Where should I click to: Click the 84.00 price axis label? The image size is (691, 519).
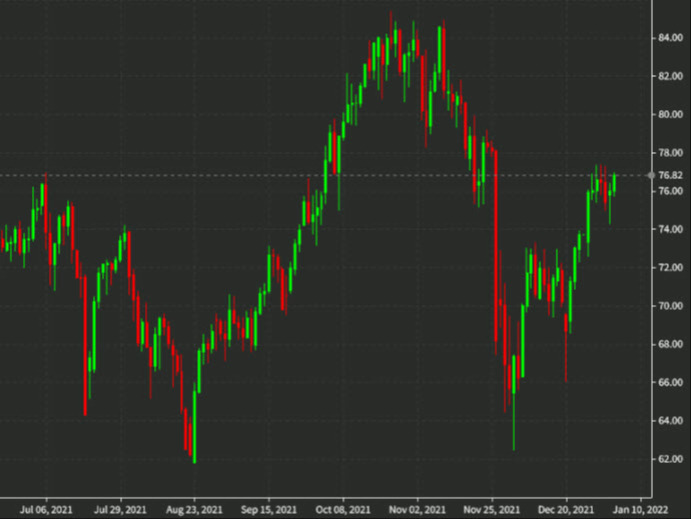coord(670,38)
